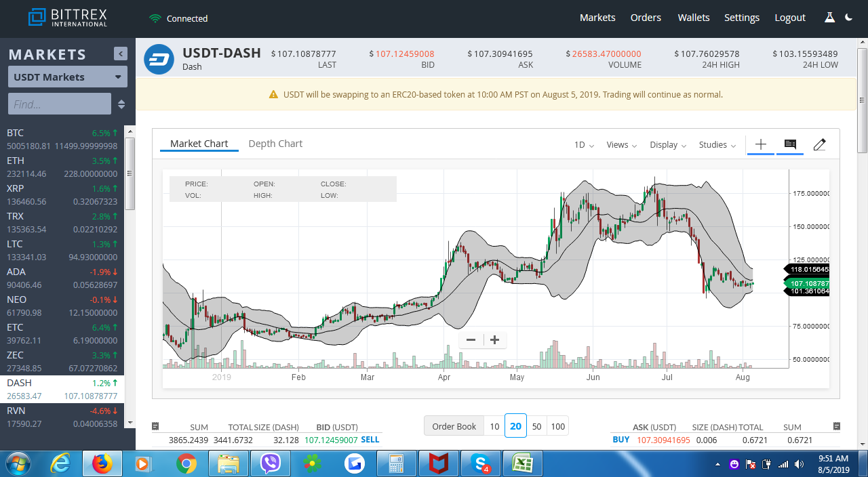Click the Find market search field
The height and width of the screenshot is (477, 868).
click(x=60, y=104)
